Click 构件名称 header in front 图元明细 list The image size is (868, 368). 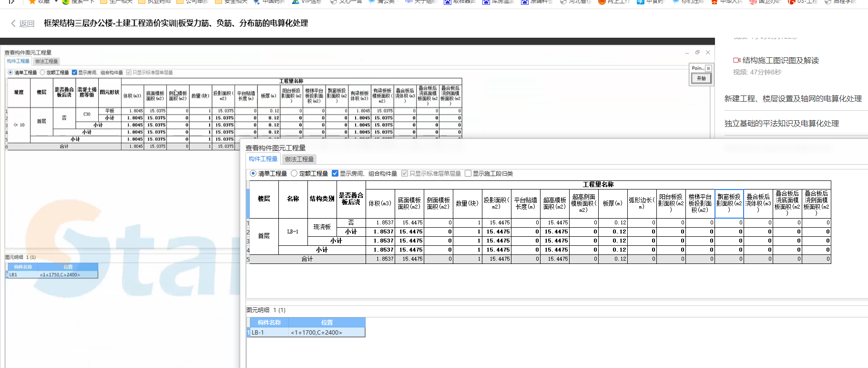(x=269, y=323)
